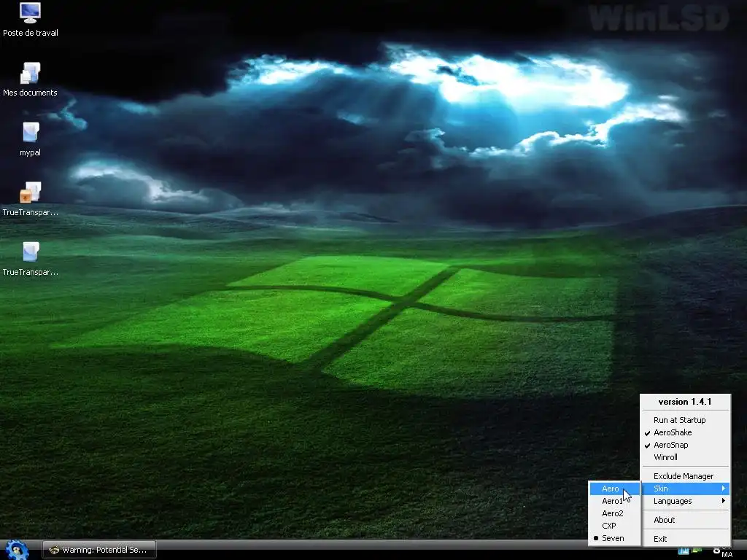Viewport: 747px width, 560px height.
Task: Enable Run at Startup option
Action: click(x=685, y=420)
